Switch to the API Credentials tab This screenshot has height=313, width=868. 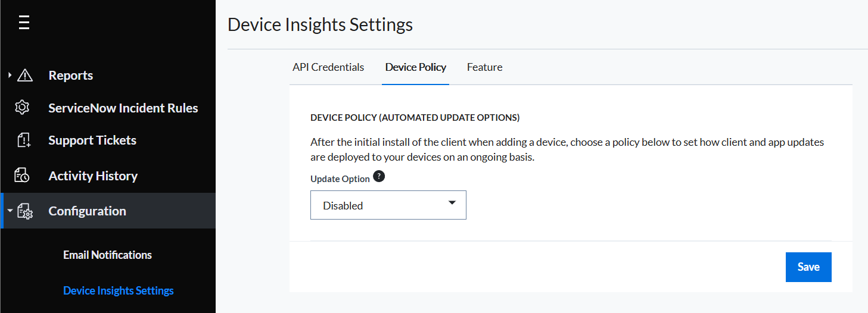(328, 67)
